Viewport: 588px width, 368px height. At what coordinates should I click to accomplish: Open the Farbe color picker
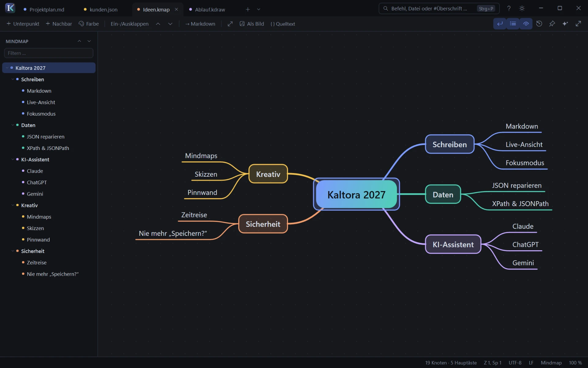click(x=89, y=24)
